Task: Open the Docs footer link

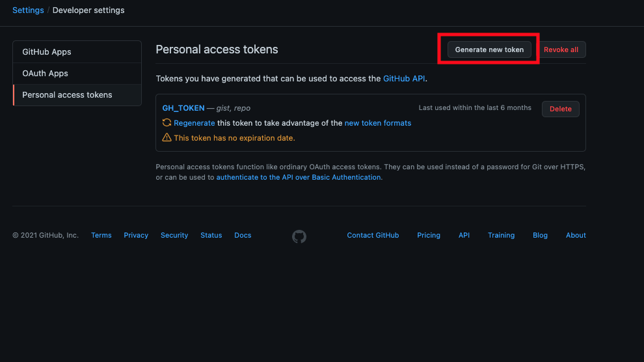Action: click(243, 235)
